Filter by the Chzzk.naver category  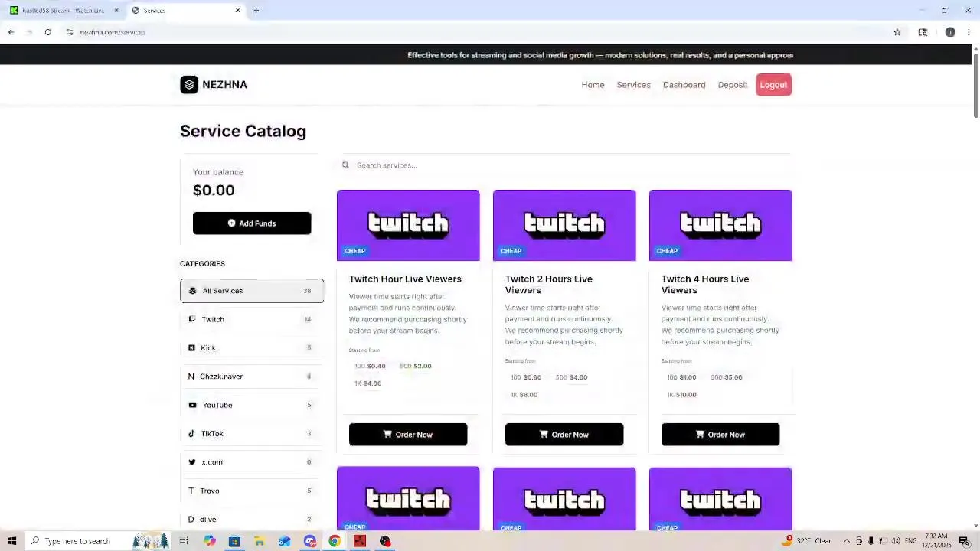[252, 377]
